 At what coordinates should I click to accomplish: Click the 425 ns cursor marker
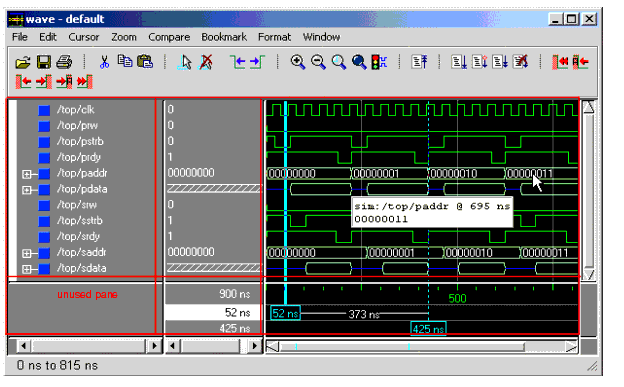(x=428, y=329)
